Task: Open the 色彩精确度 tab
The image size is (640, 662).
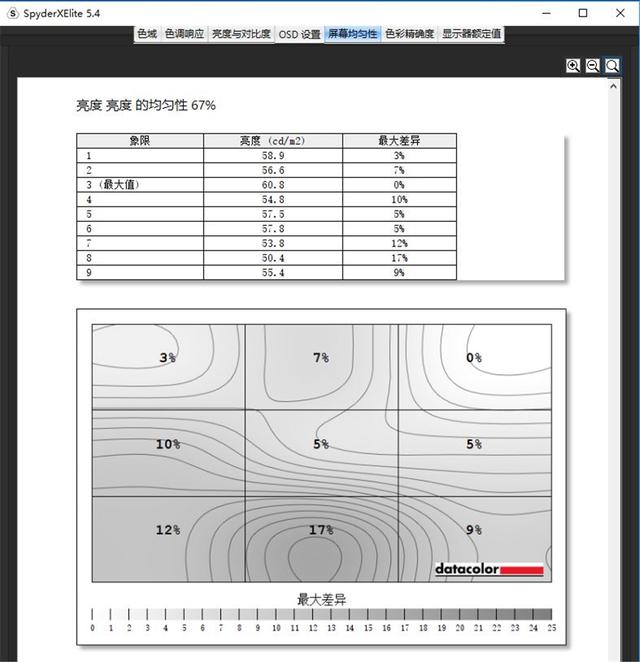Action: (x=409, y=34)
